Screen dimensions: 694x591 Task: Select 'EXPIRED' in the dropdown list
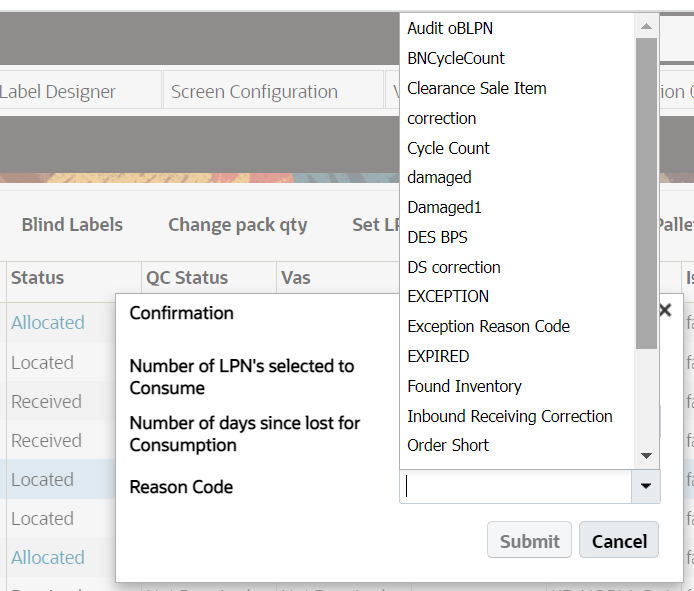(438, 356)
